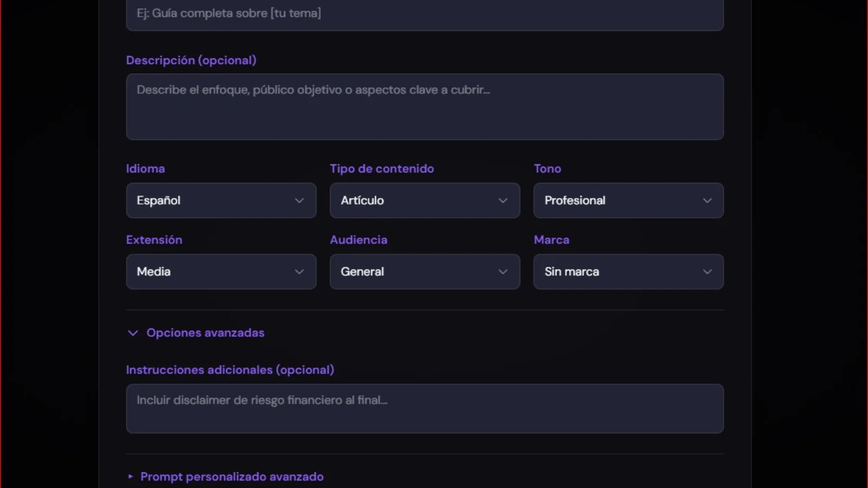Screen dimensions: 868x488
Task: Open the Español language dropdown
Action: click(x=221, y=201)
